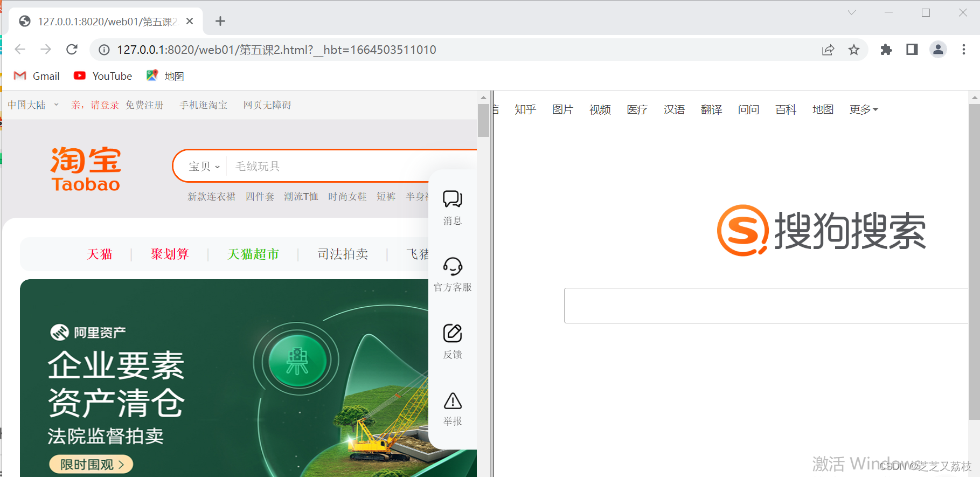
Task: Select 短裤 search suggestion
Action: point(386,197)
